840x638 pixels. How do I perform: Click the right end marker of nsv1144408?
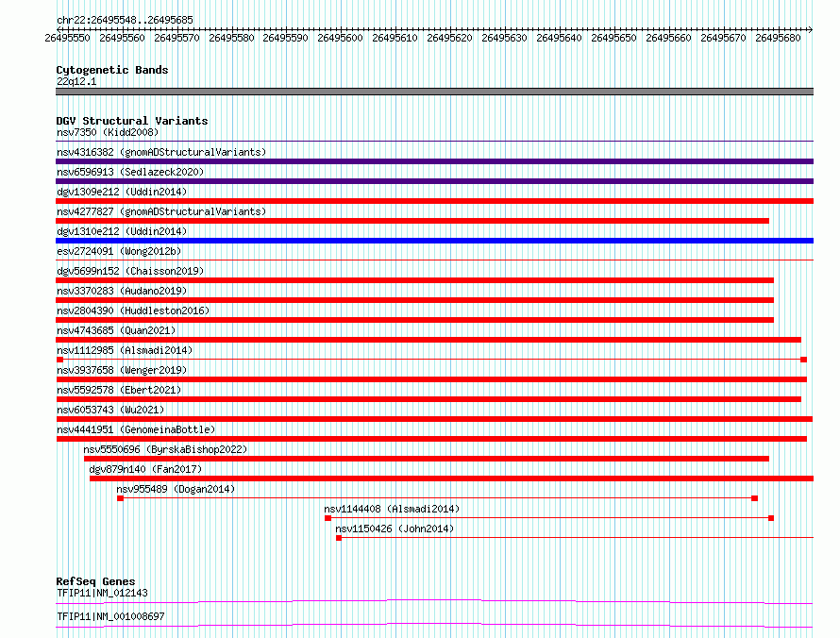[x=771, y=518]
